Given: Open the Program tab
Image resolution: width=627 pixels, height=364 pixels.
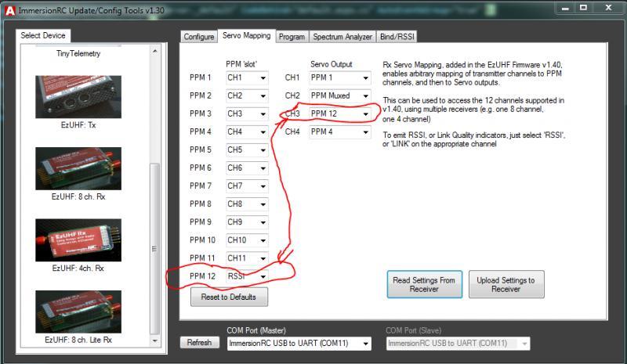Looking at the screenshot, I should click(292, 37).
